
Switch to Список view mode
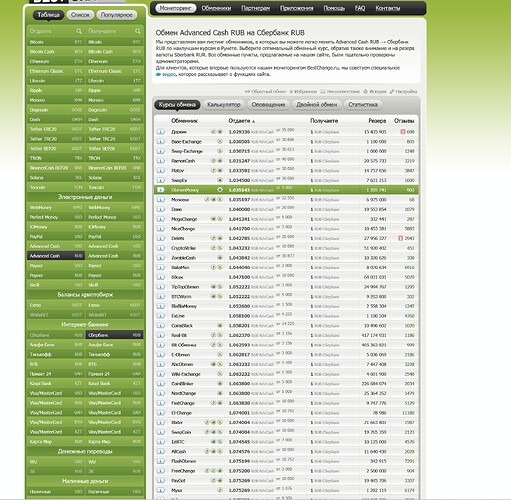point(80,15)
